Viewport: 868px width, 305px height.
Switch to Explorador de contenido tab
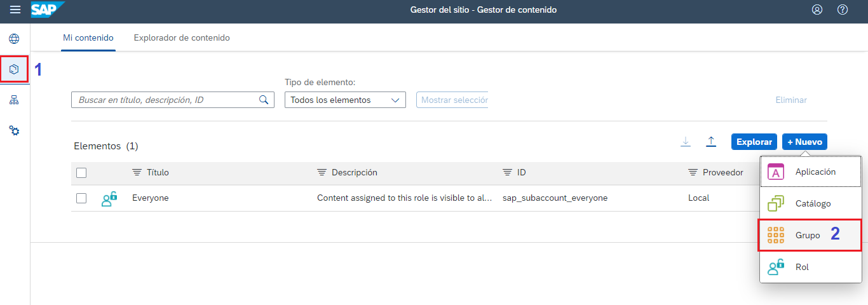pyautogui.click(x=182, y=38)
